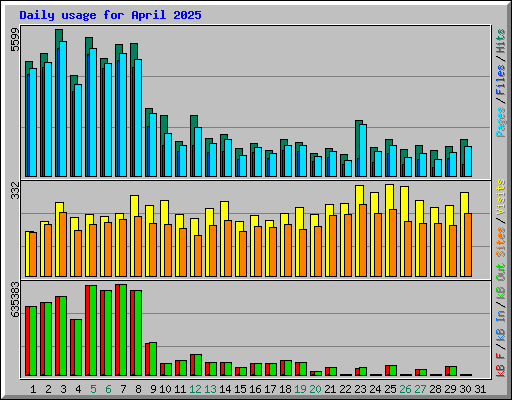Click day label 22 on x-axis
The image size is (512, 400).
tap(345, 389)
